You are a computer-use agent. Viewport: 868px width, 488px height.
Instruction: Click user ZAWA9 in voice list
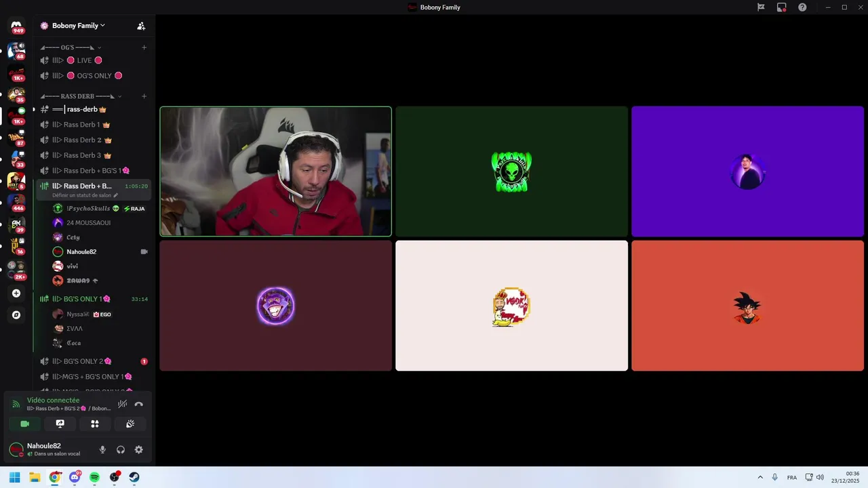click(100, 281)
